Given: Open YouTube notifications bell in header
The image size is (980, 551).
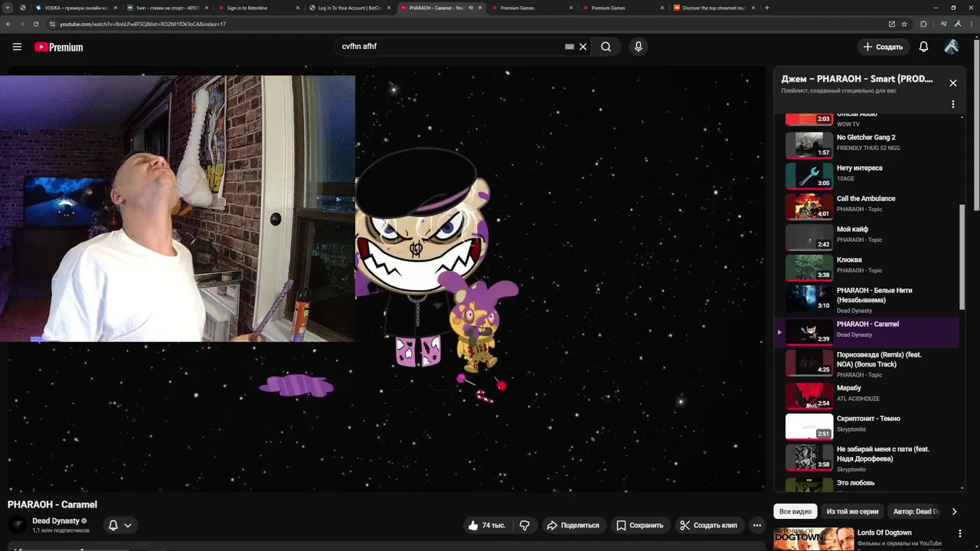Looking at the screenshot, I should [923, 47].
